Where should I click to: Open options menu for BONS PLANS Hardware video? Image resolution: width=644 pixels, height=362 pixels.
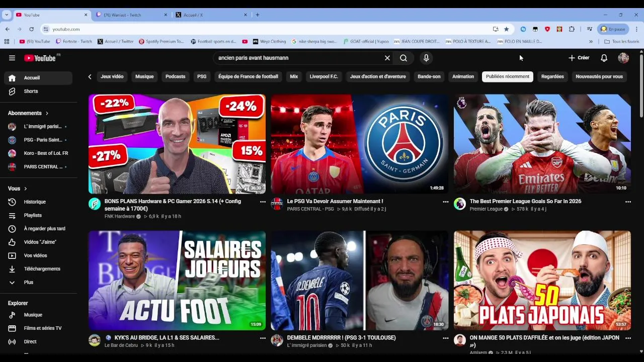point(263,202)
